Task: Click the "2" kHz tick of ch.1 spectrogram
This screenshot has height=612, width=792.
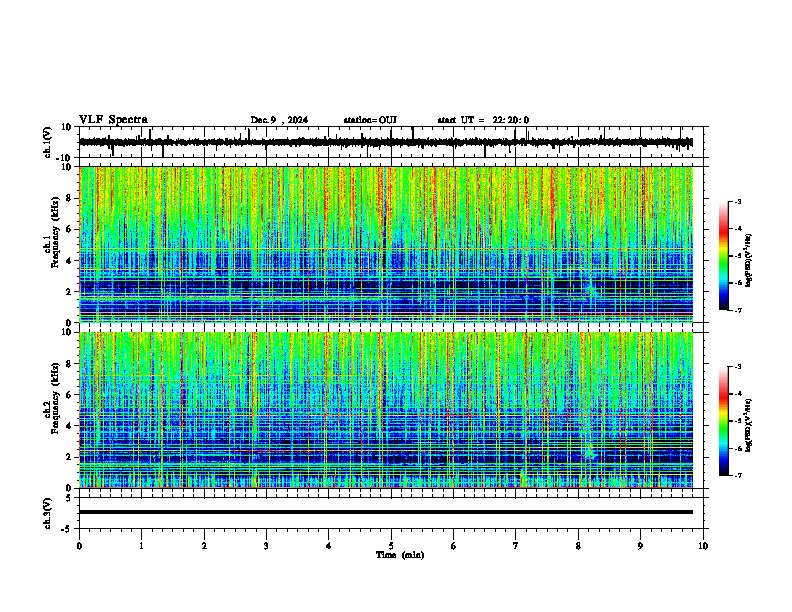Action: click(69, 292)
